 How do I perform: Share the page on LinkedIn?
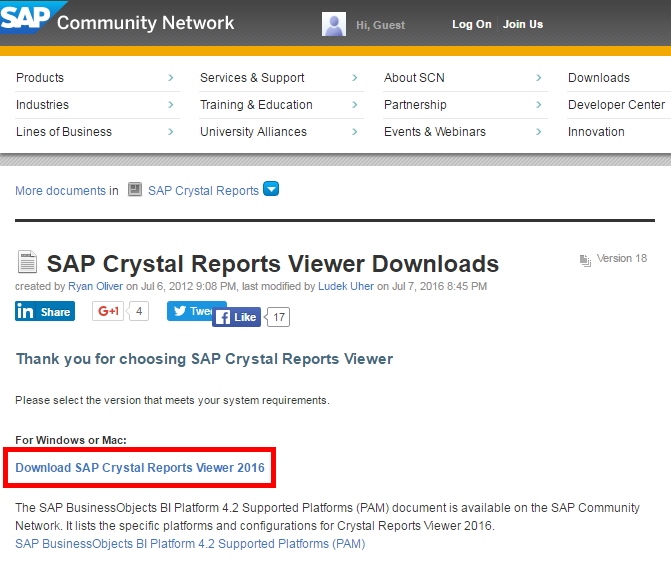(45, 311)
